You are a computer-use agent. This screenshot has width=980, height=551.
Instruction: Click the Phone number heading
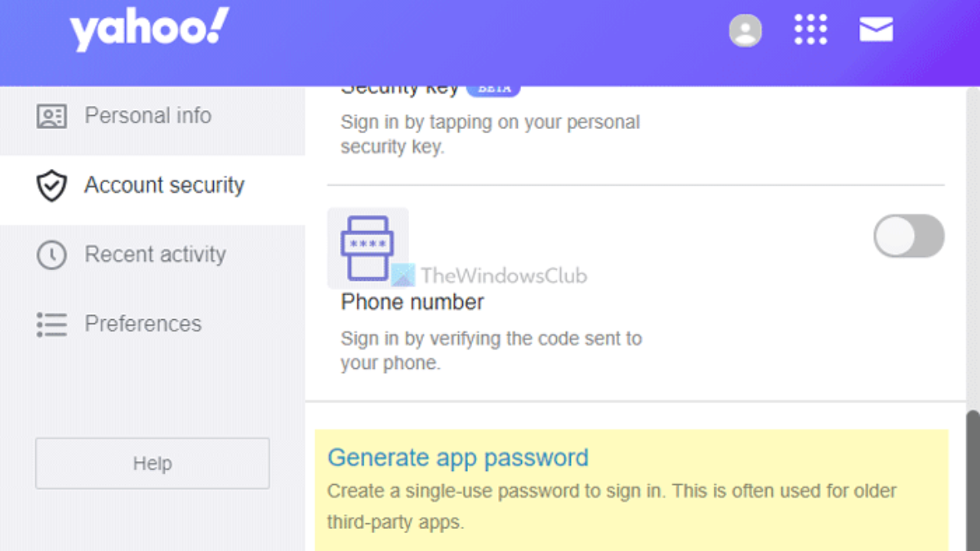[x=412, y=302]
